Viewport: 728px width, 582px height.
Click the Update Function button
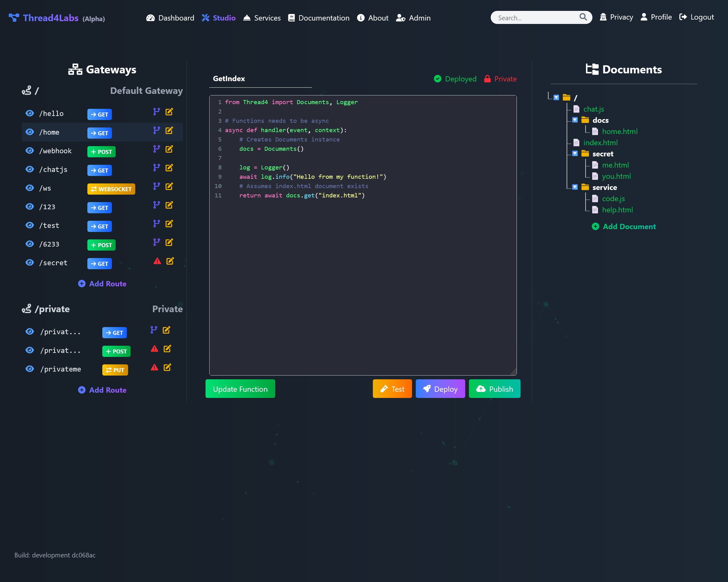click(x=240, y=389)
